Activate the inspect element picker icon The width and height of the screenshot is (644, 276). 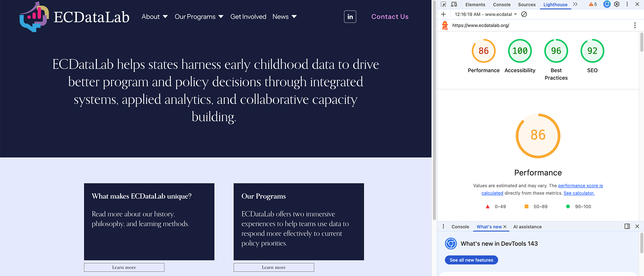tap(443, 4)
